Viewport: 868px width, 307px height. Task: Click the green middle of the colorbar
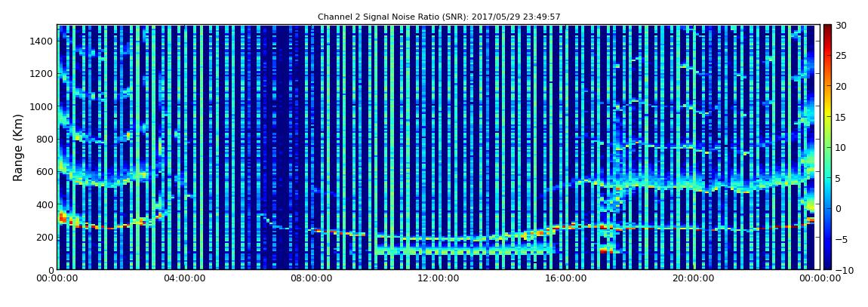(x=827, y=147)
